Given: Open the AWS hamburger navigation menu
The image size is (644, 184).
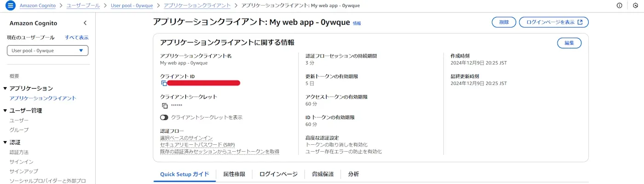Looking at the screenshot, I should 10,6.
